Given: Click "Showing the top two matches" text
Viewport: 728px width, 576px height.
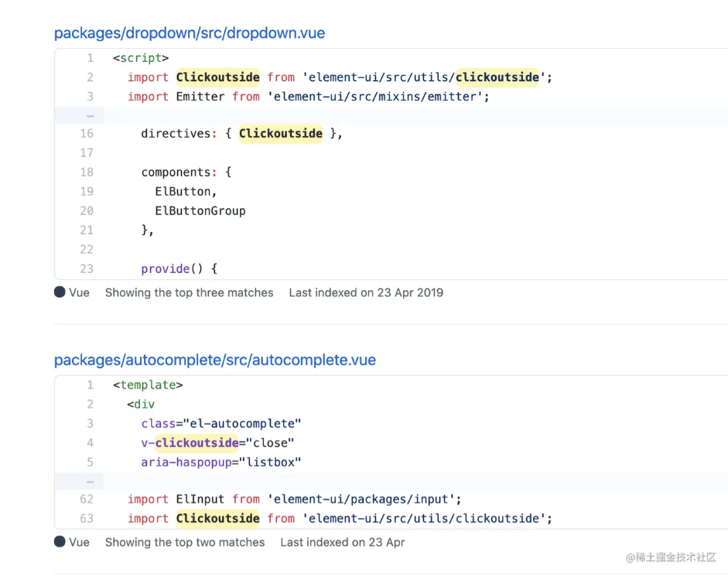Looking at the screenshot, I should click(185, 542).
